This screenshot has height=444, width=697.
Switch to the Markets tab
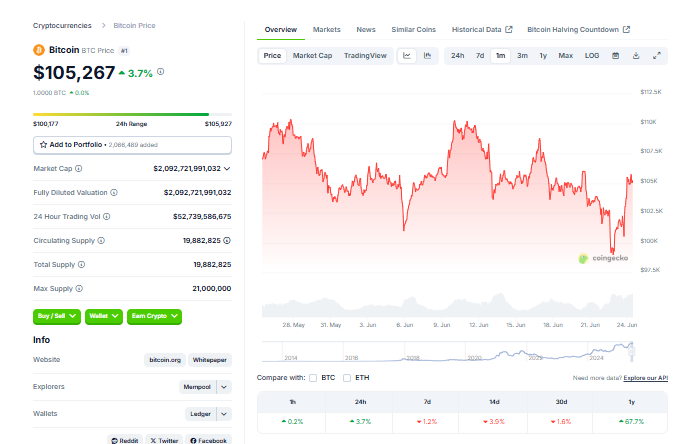(327, 29)
